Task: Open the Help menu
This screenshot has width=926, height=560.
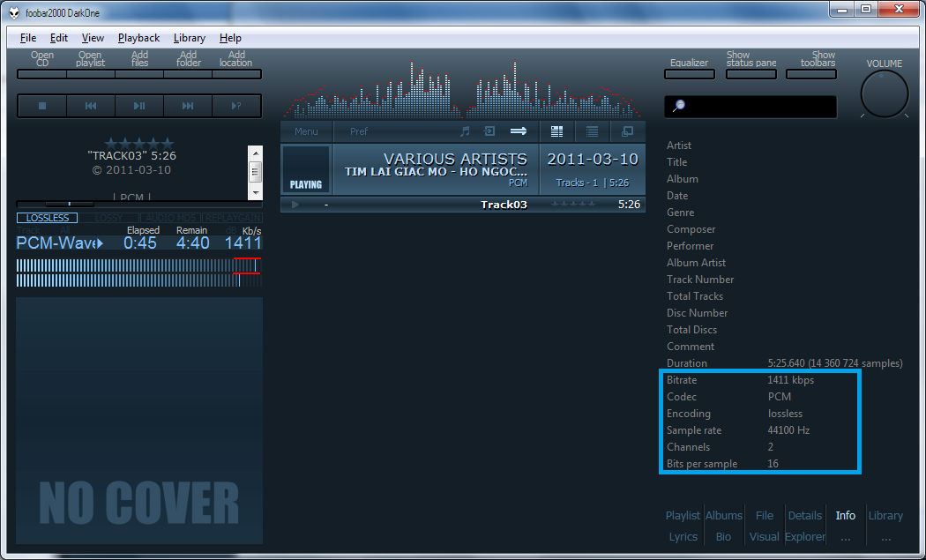Action: [x=230, y=38]
